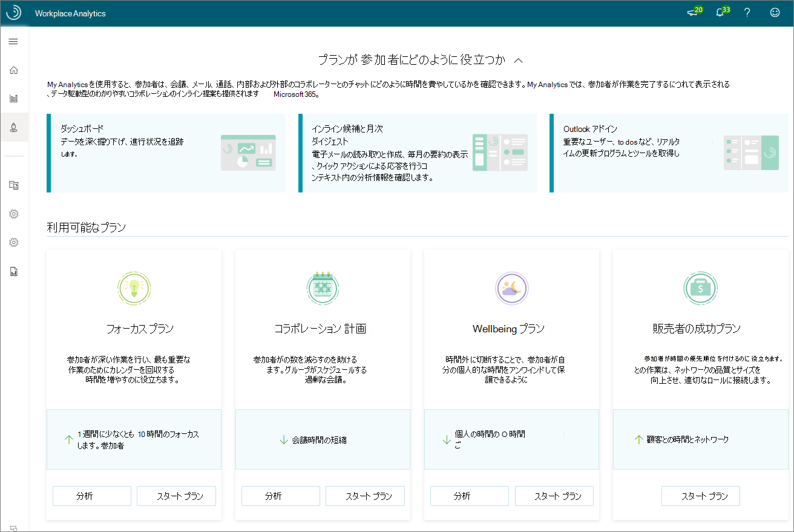Open the report document sidebar icon

click(x=13, y=271)
